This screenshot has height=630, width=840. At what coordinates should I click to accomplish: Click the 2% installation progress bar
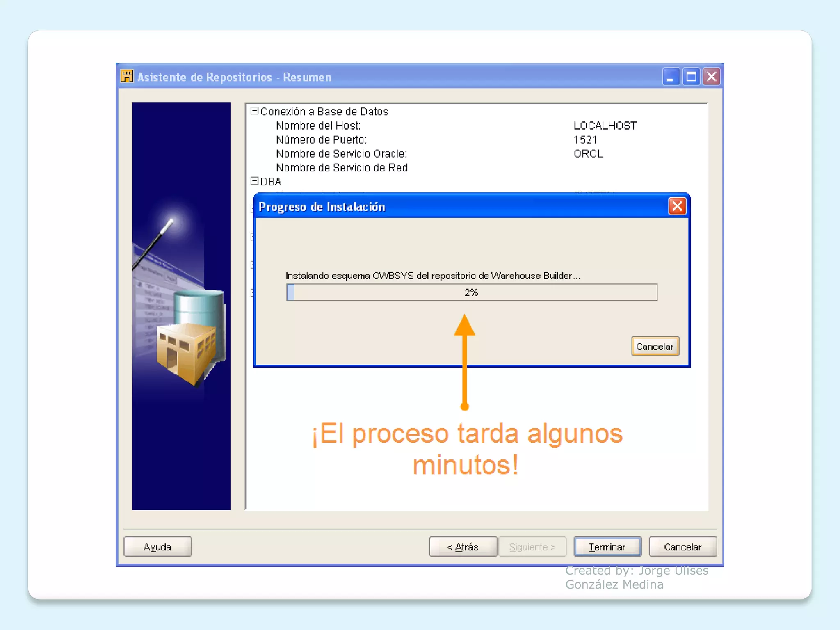coord(472,292)
